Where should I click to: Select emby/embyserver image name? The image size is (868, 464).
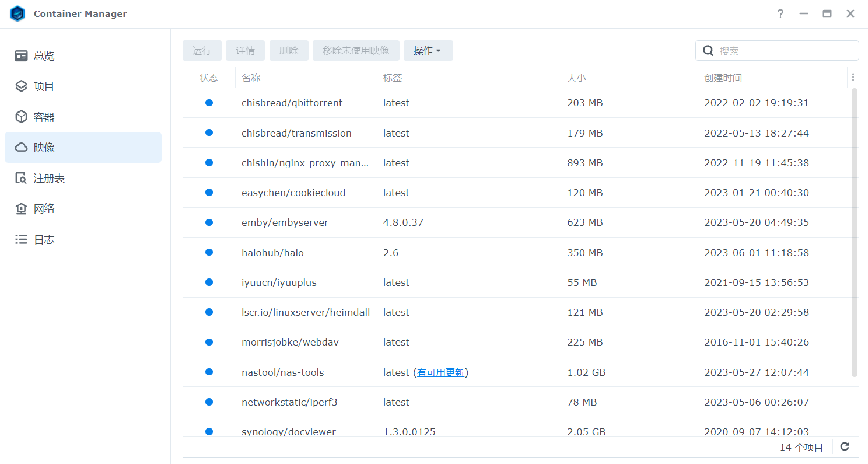coord(285,222)
